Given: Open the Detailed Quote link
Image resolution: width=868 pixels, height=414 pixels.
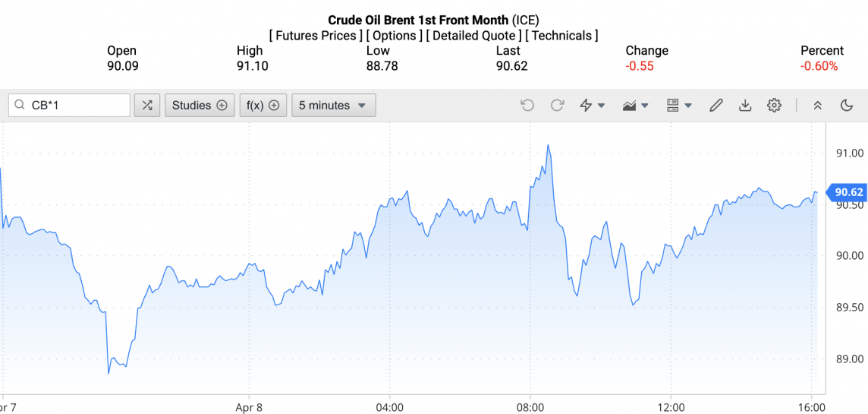Looking at the screenshot, I should (x=473, y=36).
